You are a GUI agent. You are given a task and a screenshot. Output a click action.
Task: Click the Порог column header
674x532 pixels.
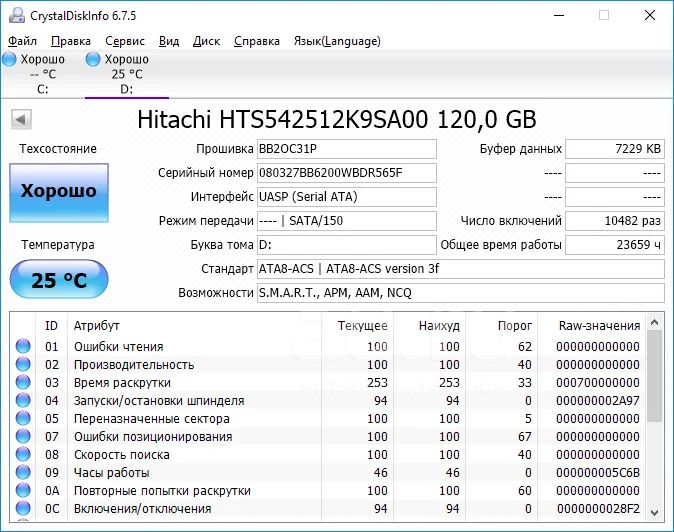tap(501, 326)
